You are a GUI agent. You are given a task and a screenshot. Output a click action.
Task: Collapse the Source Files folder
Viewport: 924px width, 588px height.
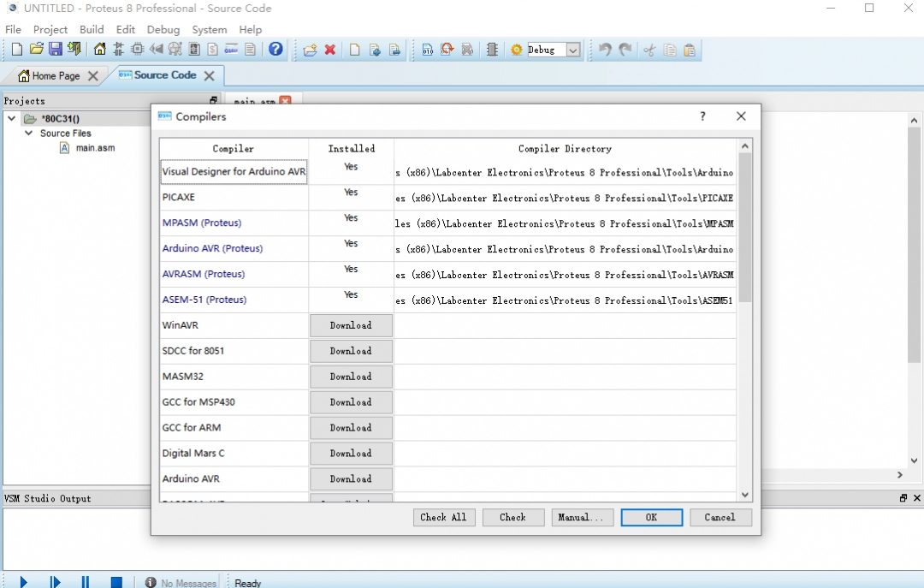coord(28,134)
